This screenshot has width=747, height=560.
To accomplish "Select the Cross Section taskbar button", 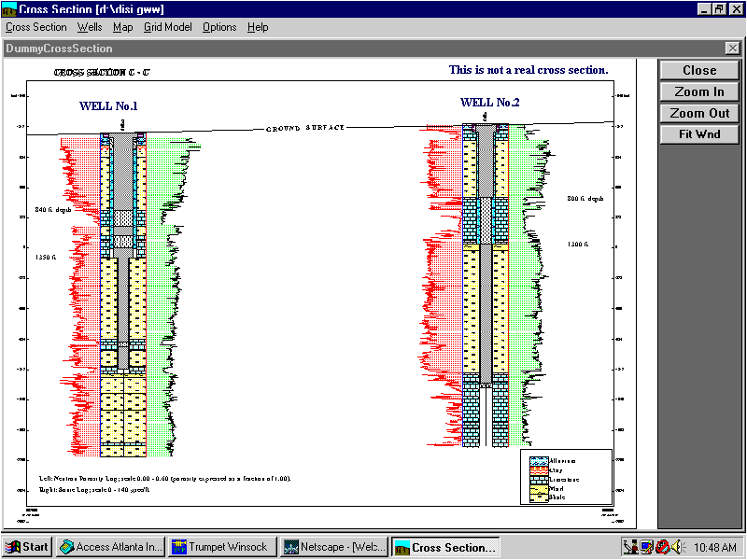I will coord(446,547).
